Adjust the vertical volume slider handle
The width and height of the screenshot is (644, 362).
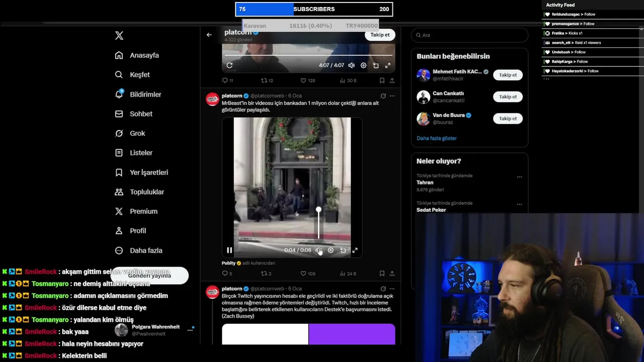click(x=318, y=209)
